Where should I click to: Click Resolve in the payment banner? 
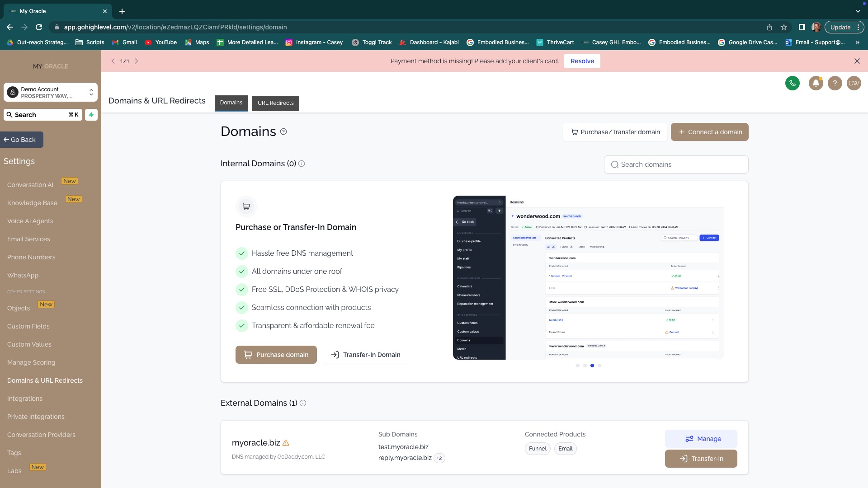point(582,61)
